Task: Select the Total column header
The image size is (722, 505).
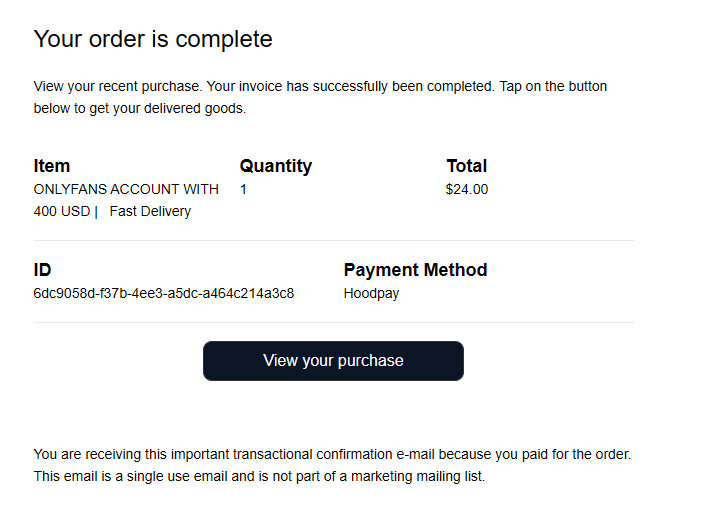Action: point(467,166)
